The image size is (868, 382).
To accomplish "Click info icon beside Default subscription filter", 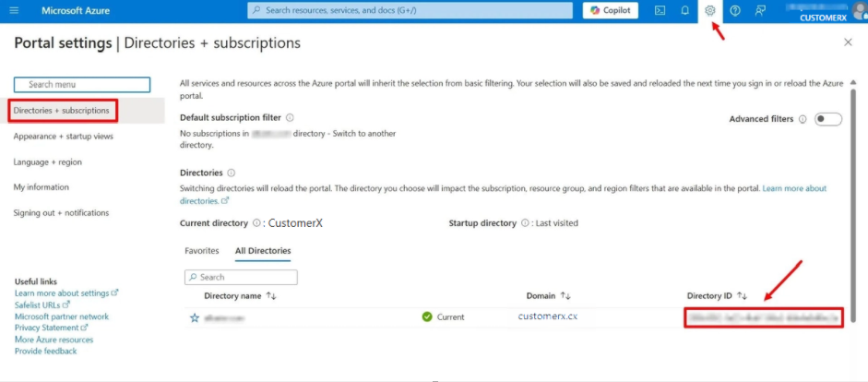I will tap(290, 118).
